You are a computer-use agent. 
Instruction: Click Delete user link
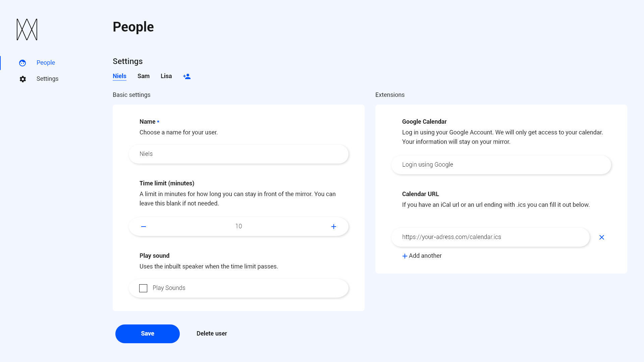point(211,333)
